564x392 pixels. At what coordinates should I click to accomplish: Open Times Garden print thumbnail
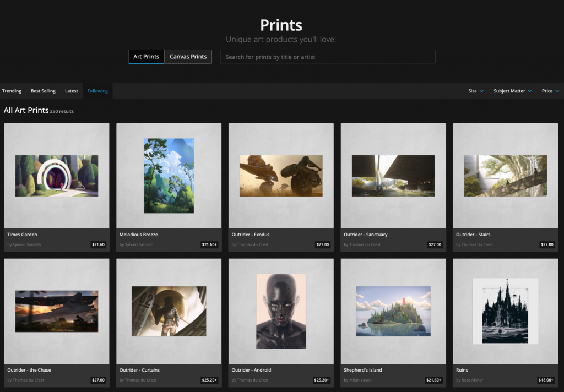click(57, 176)
